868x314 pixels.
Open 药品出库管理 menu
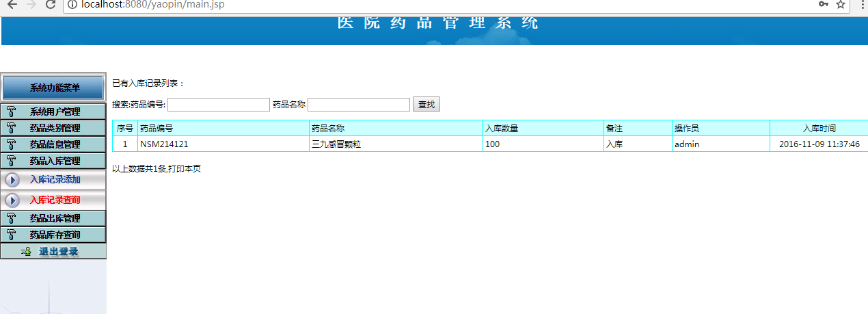point(53,218)
